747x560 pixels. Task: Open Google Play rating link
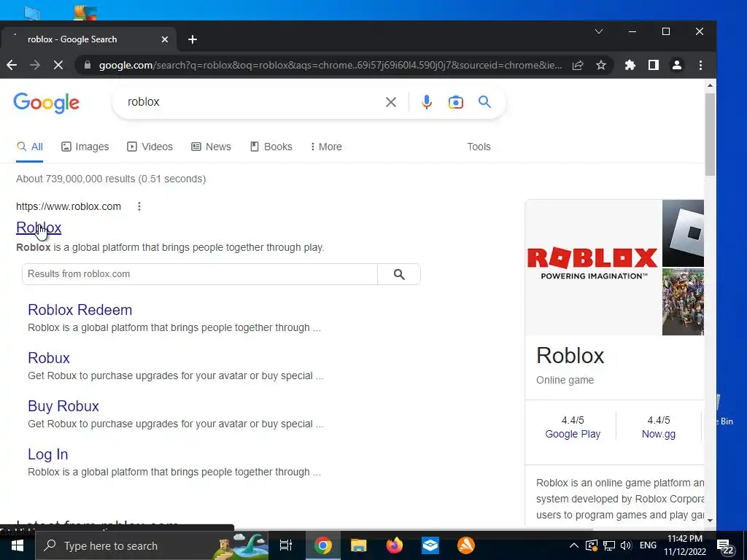573,435
